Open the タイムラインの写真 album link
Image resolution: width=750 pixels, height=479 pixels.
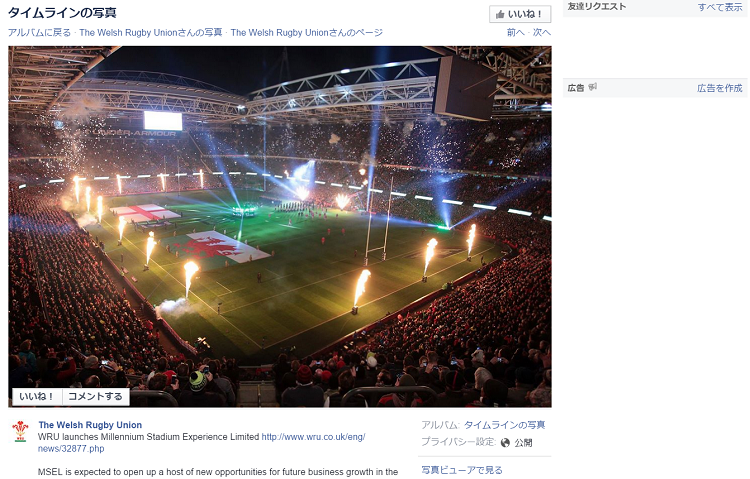tap(505, 425)
